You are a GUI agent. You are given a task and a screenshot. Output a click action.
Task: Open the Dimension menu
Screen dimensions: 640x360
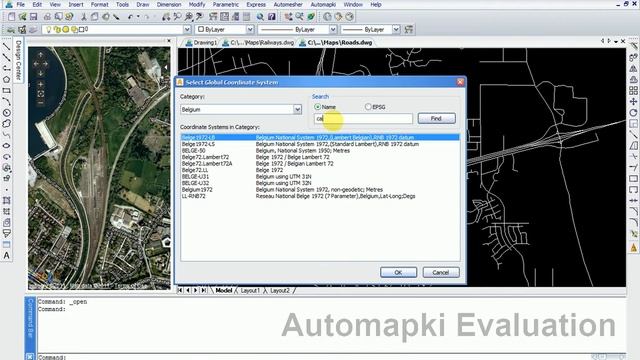[x=169, y=4]
